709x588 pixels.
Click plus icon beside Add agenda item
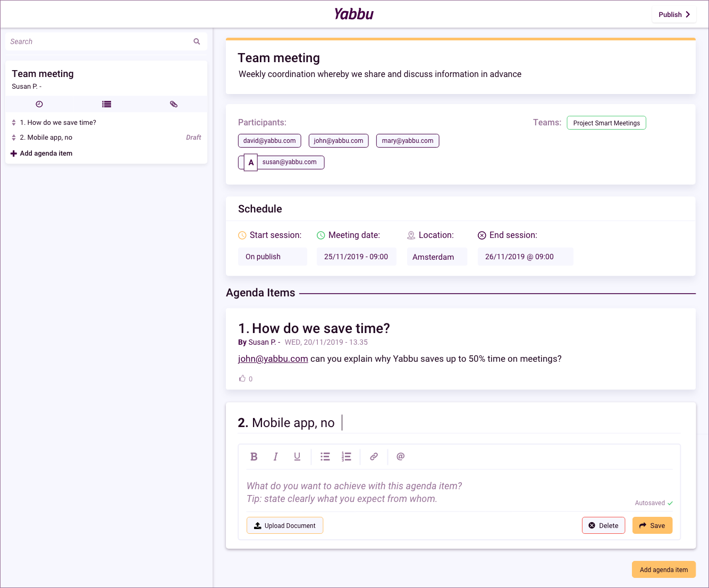tap(14, 154)
